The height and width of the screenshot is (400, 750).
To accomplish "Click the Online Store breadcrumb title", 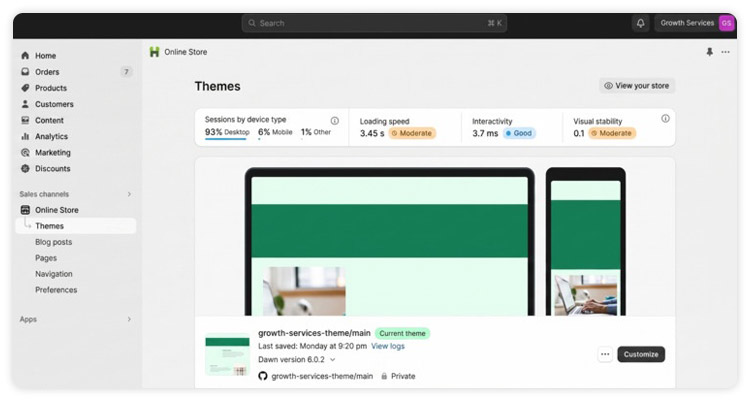I will coord(186,52).
